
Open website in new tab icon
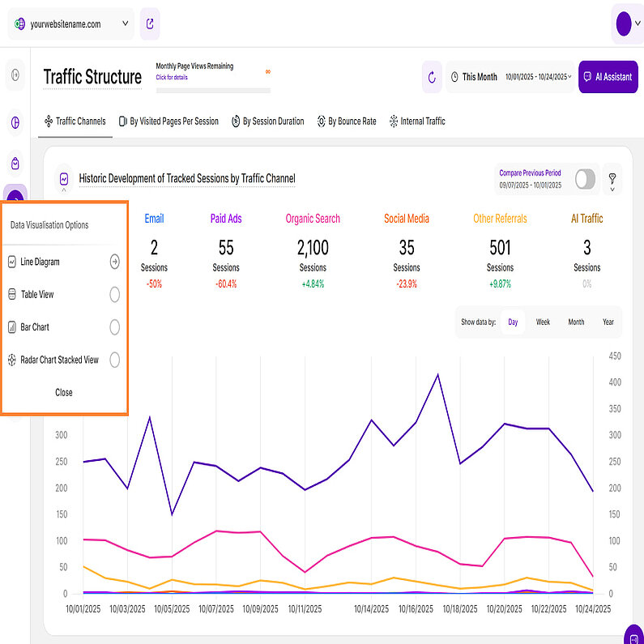pos(149,24)
